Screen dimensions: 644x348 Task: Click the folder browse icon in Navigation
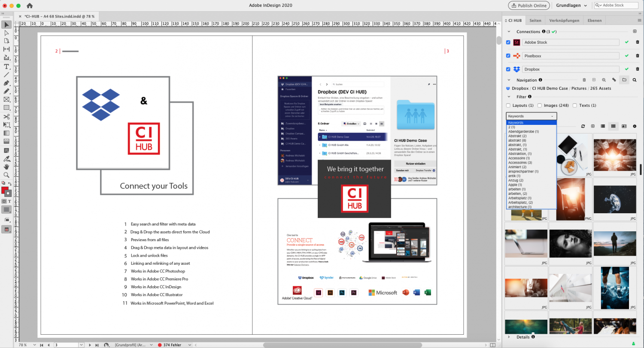click(624, 80)
